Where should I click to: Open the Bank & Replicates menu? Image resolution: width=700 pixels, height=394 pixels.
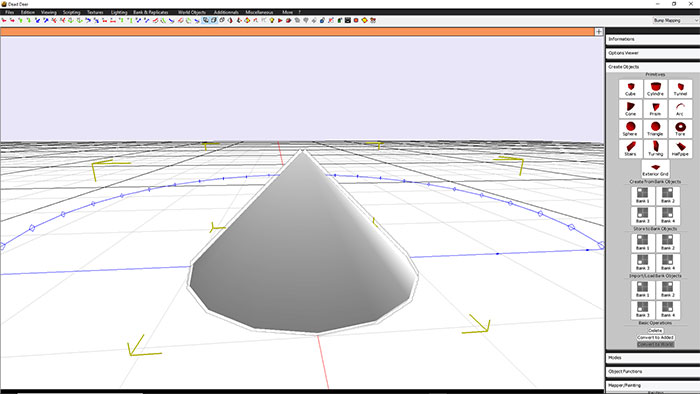151,12
